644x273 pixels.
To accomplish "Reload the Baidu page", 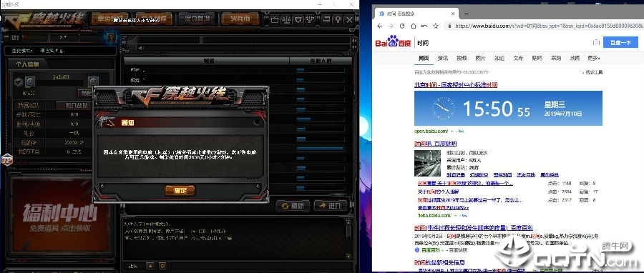I will (x=402, y=26).
